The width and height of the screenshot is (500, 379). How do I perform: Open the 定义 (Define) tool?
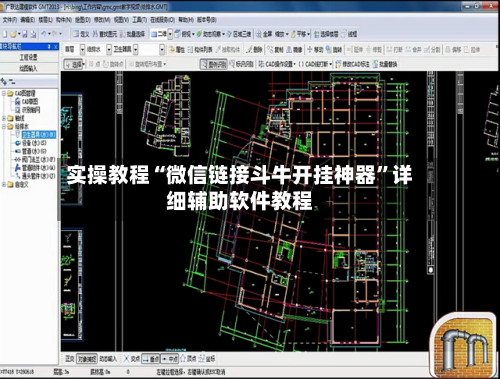[81, 34]
